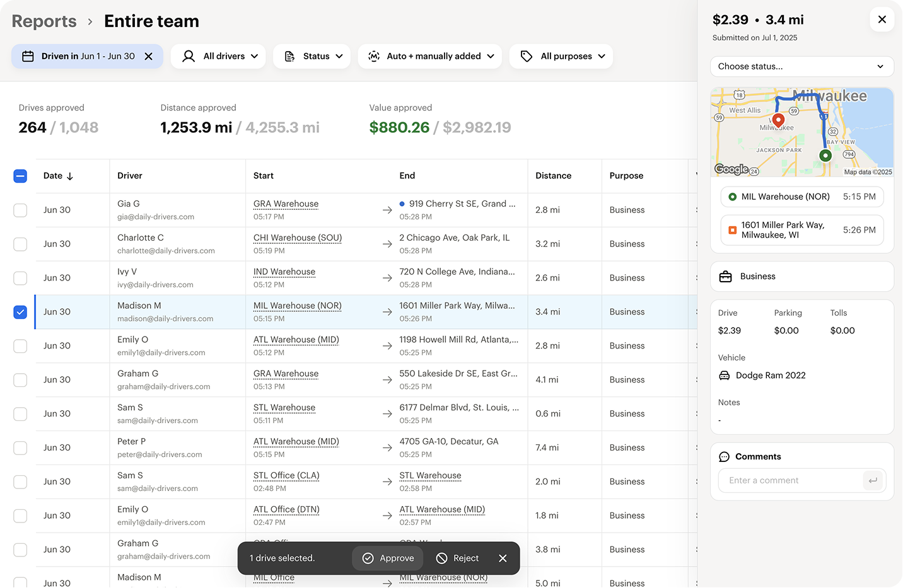Uncheck Madison M's selected drive
903x588 pixels.
(20, 312)
